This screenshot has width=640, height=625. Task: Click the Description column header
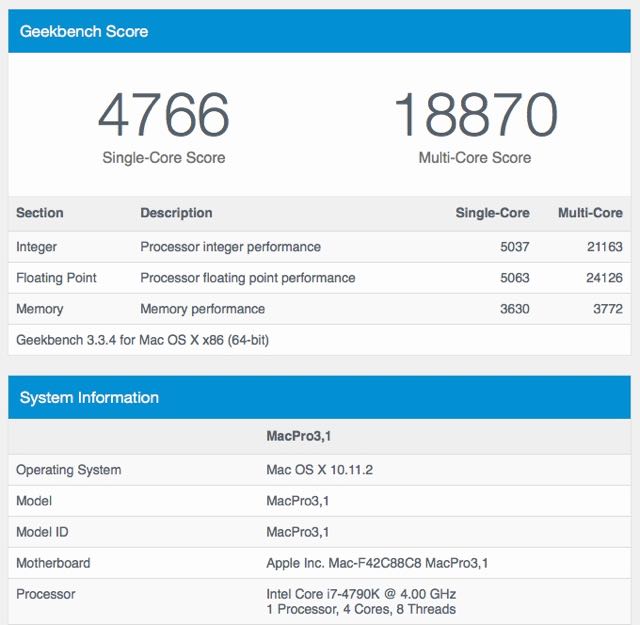[176, 213]
